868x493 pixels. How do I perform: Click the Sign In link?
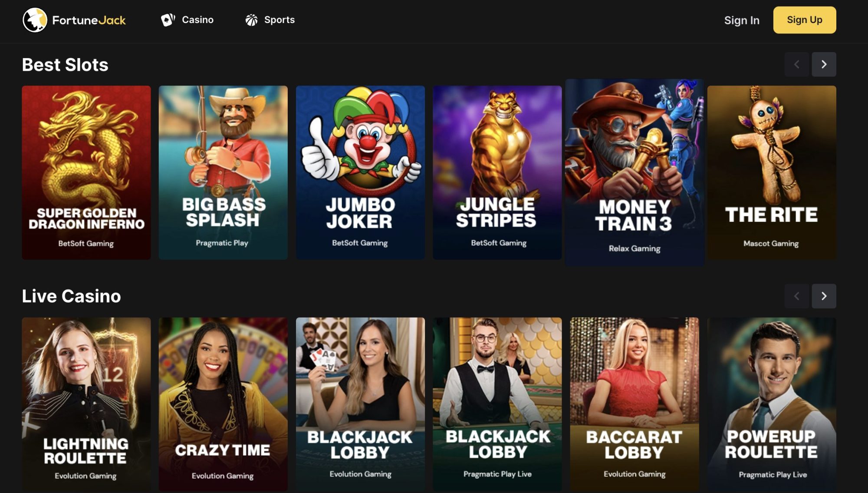742,20
